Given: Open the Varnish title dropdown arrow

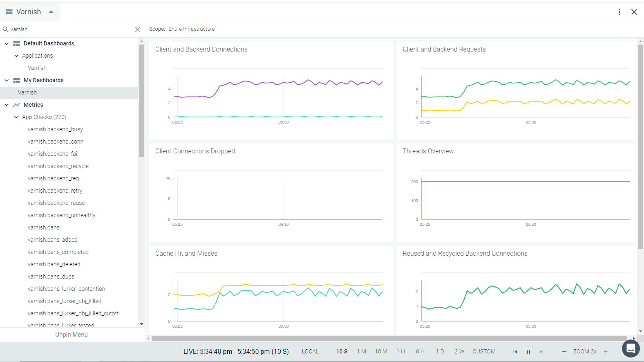Looking at the screenshot, I should point(51,12).
